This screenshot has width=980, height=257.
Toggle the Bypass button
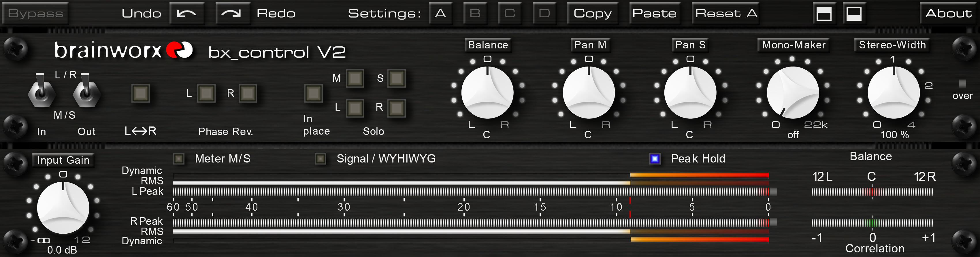point(35,14)
